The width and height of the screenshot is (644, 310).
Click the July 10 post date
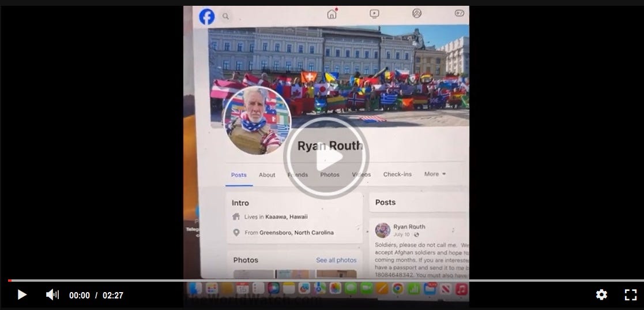point(401,235)
